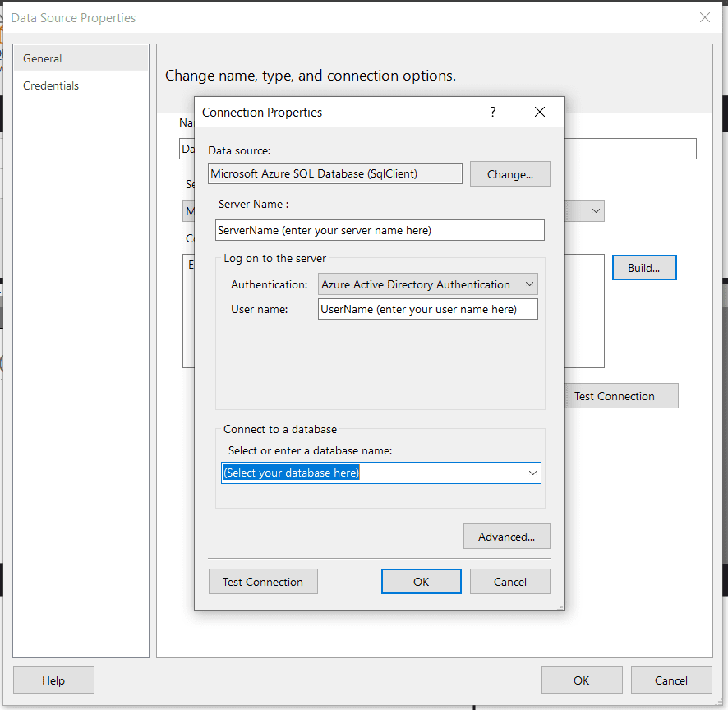Cancel the Data Source Properties window

pos(670,680)
